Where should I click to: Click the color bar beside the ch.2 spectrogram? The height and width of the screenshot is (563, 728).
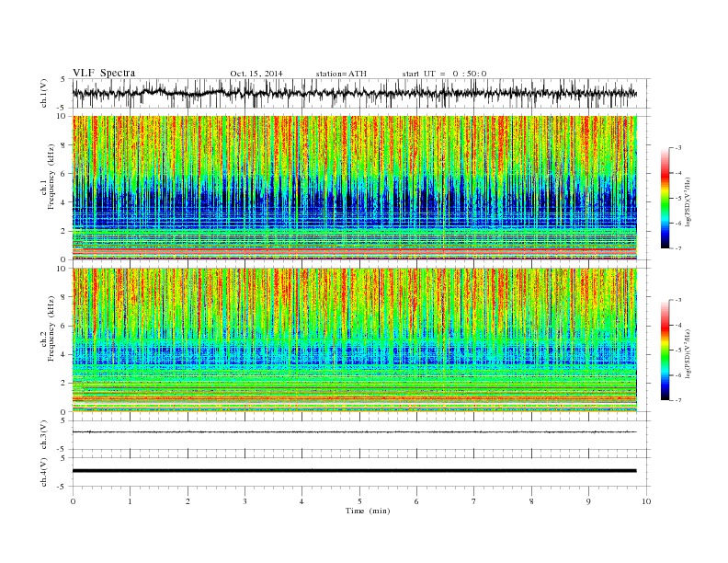click(x=665, y=350)
